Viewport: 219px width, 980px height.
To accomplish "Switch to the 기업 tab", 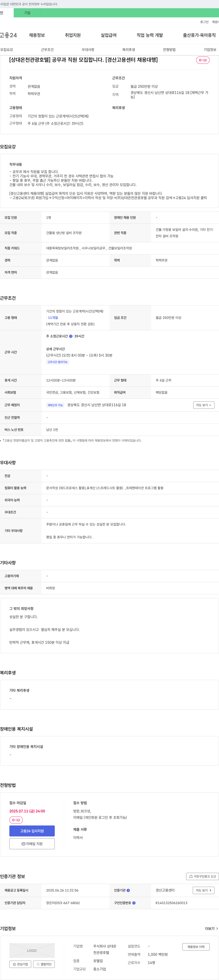I will (x=27, y=13).
